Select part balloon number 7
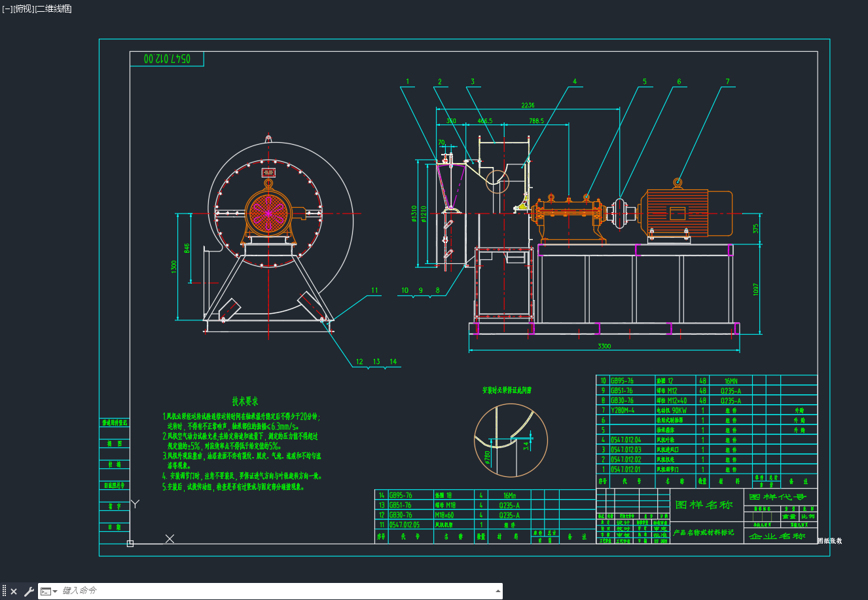 [727, 82]
